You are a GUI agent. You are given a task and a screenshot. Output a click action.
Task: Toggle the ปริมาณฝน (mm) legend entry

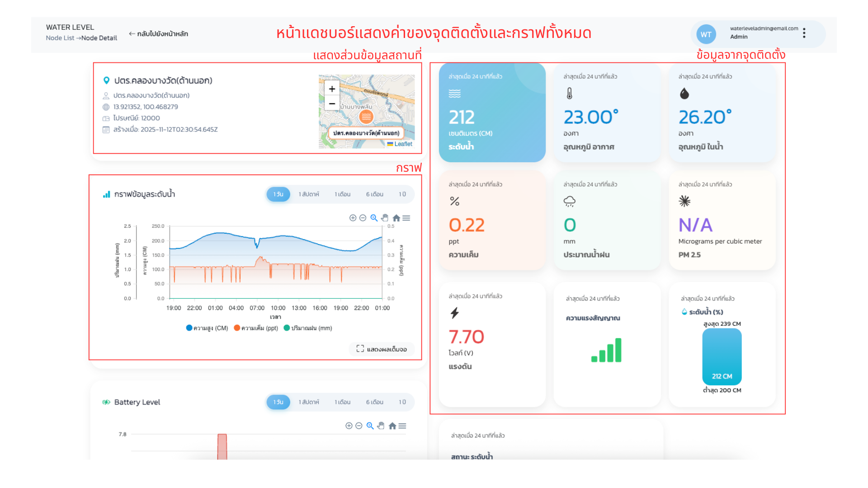pos(308,328)
